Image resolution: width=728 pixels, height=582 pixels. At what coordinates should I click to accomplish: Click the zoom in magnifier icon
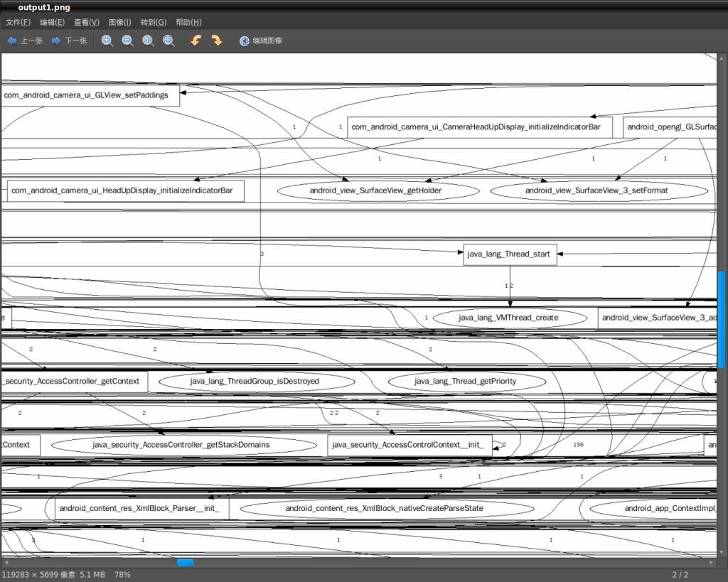[x=107, y=41]
